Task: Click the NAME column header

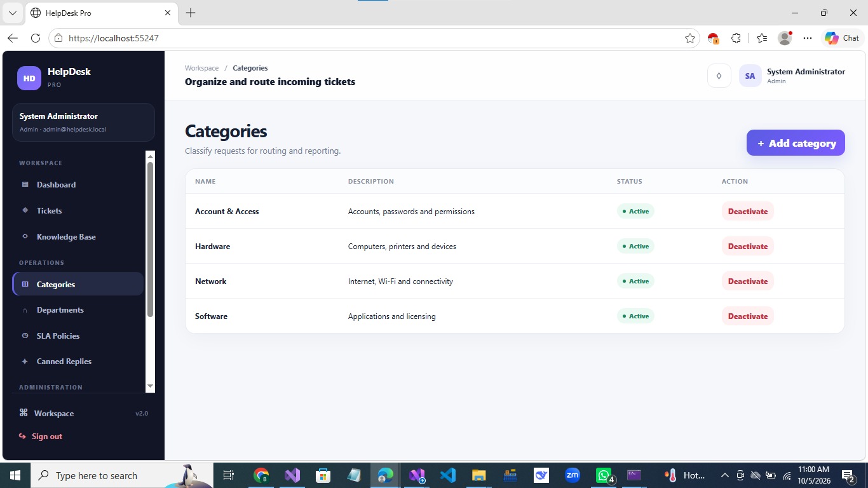Action: tap(205, 182)
